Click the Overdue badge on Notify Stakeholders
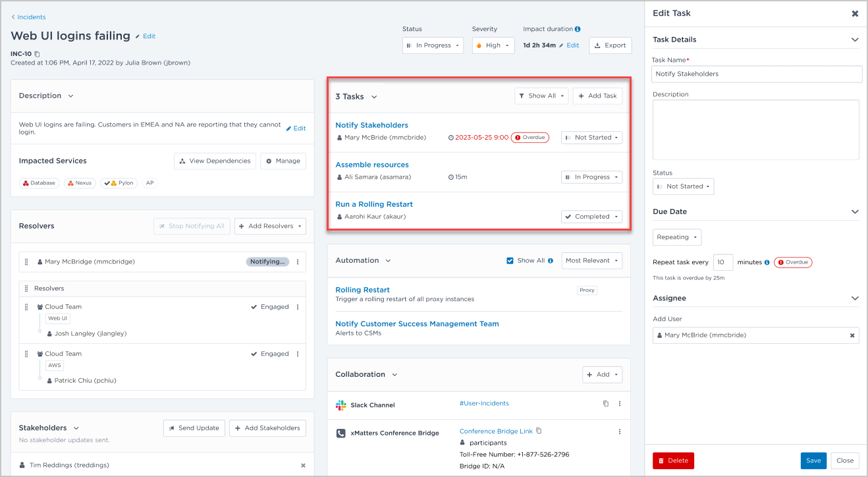Viewport: 868px width, 477px height. (x=529, y=138)
